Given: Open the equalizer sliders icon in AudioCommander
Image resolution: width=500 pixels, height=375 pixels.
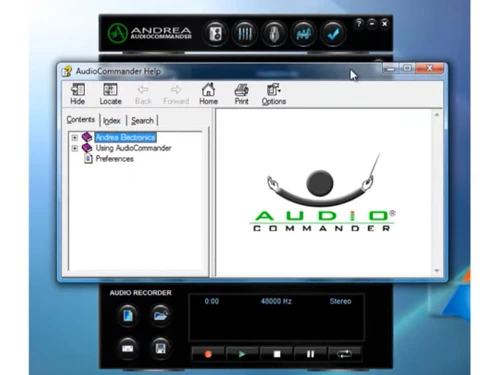Looking at the screenshot, I should 245,34.
